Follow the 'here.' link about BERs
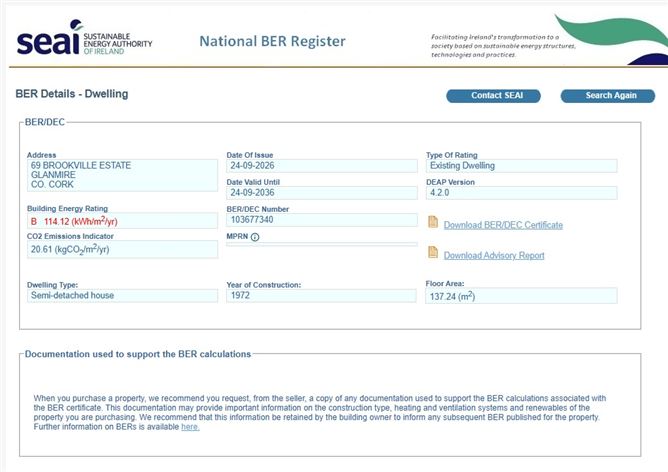The width and height of the screenshot is (668, 472). [x=190, y=427]
